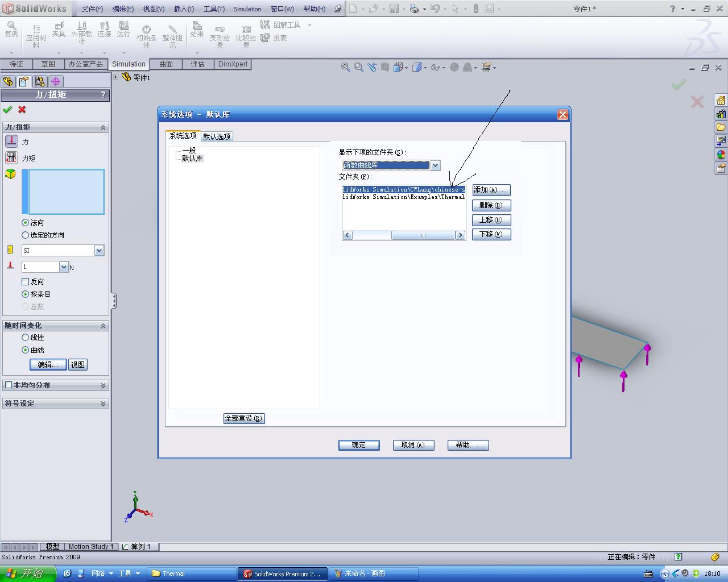This screenshot has width=728, height=582.
Task: Select the 选定的方向 radio button
Action: point(25,235)
